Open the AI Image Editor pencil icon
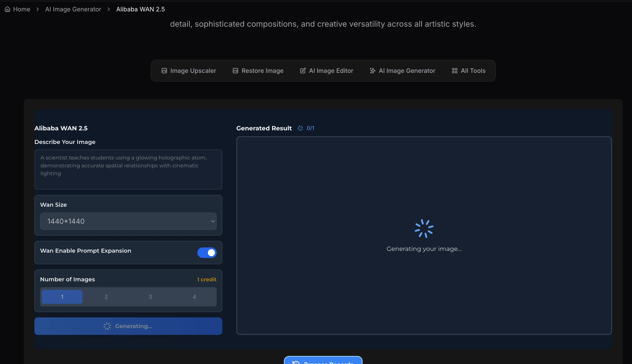The height and width of the screenshot is (364, 632). coord(303,70)
